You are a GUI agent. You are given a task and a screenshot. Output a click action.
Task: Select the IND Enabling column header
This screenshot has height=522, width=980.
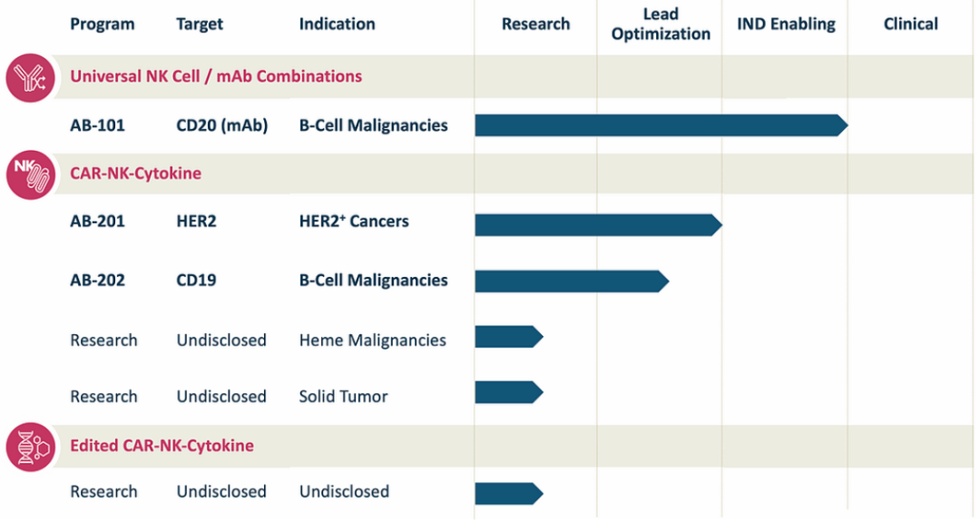(x=785, y=25)
